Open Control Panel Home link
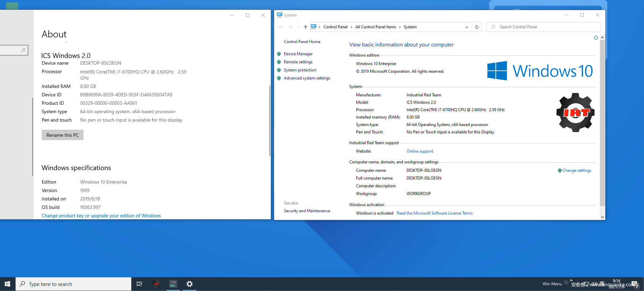 [x=302, y=42]
